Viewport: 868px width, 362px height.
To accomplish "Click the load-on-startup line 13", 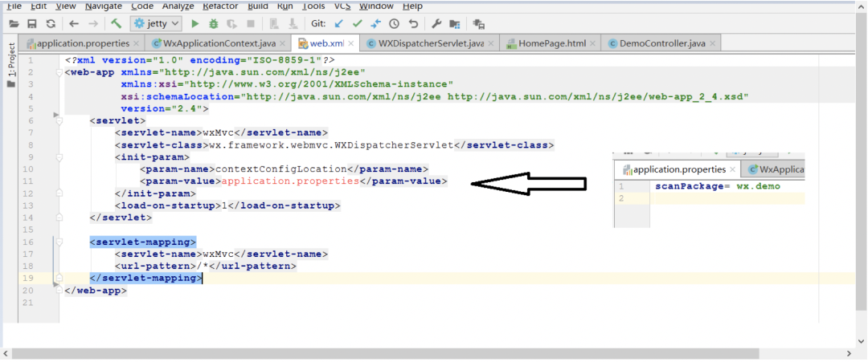I will pos(227,205).
